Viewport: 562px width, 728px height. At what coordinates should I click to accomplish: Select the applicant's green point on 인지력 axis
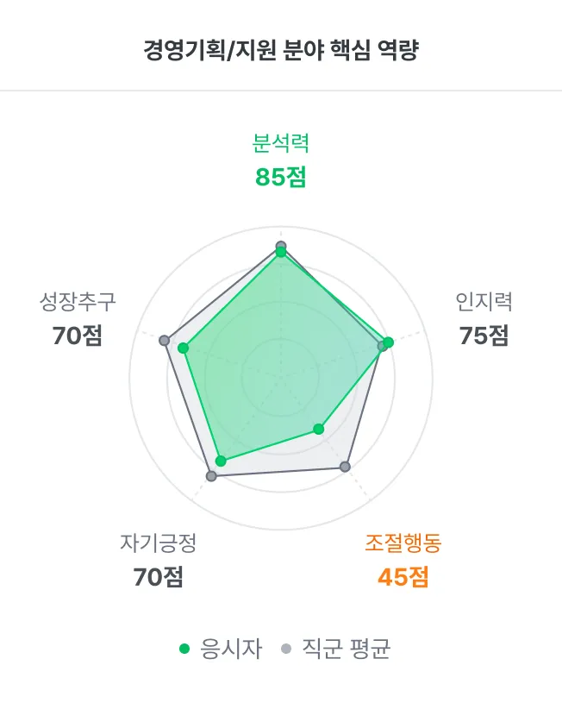[389, 342]
